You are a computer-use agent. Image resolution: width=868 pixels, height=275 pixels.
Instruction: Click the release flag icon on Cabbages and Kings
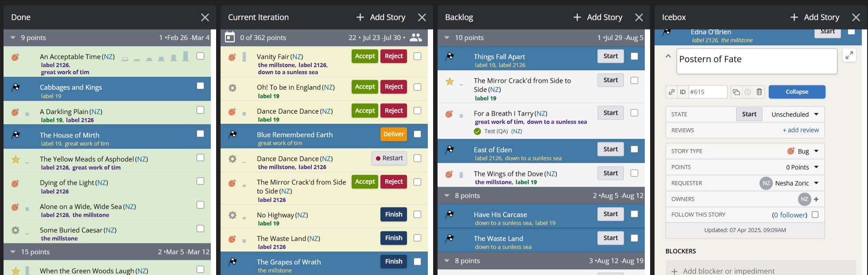(15, 87)
